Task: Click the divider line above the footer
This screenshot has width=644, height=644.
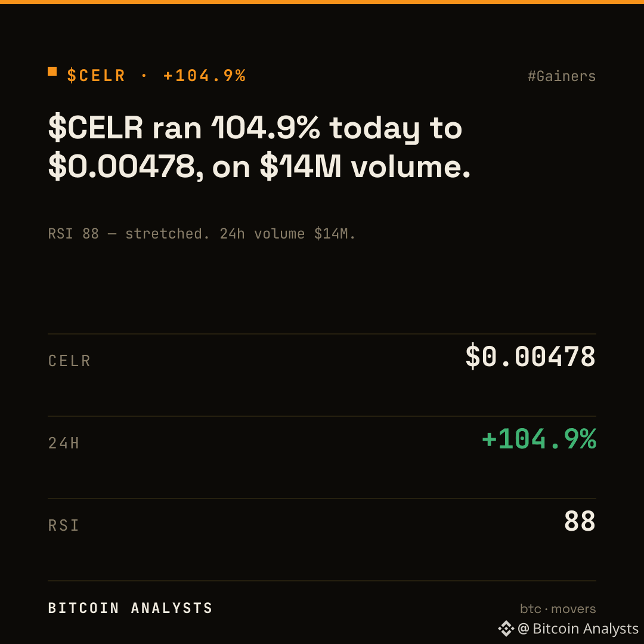Action: point(322,581)
